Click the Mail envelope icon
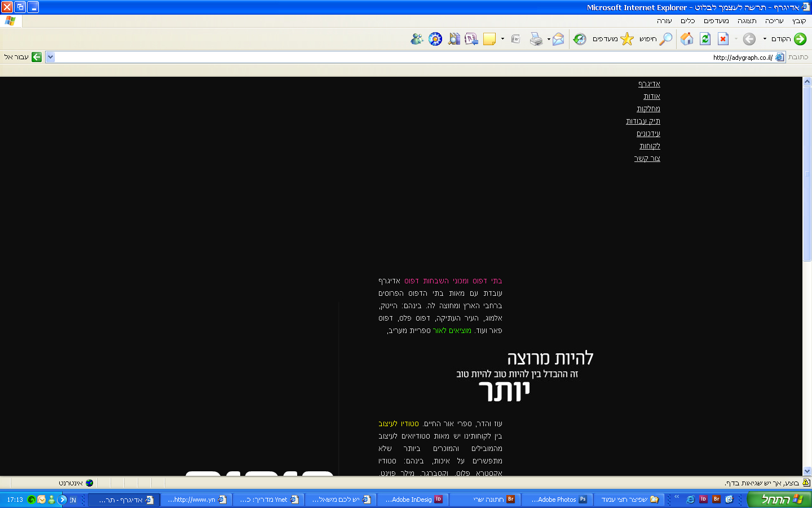 pyautogui.click(x=558, y=39)
